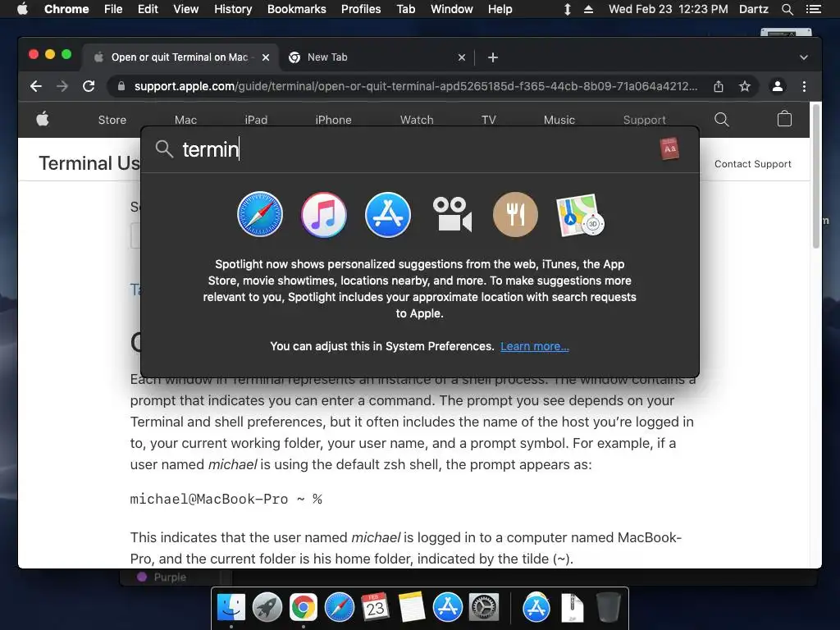Click the Contact Support link
Screen dimensions: 840x630
(x=753, y=164)
